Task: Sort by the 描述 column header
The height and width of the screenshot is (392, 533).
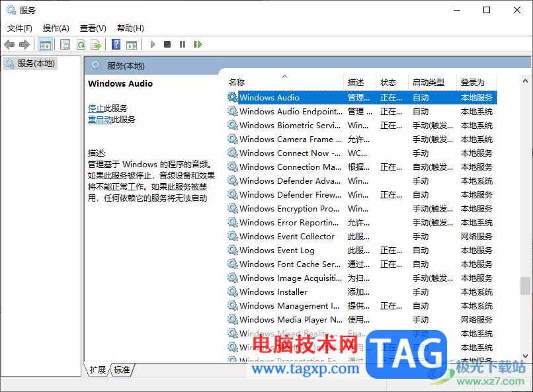Action: (360, 82)
